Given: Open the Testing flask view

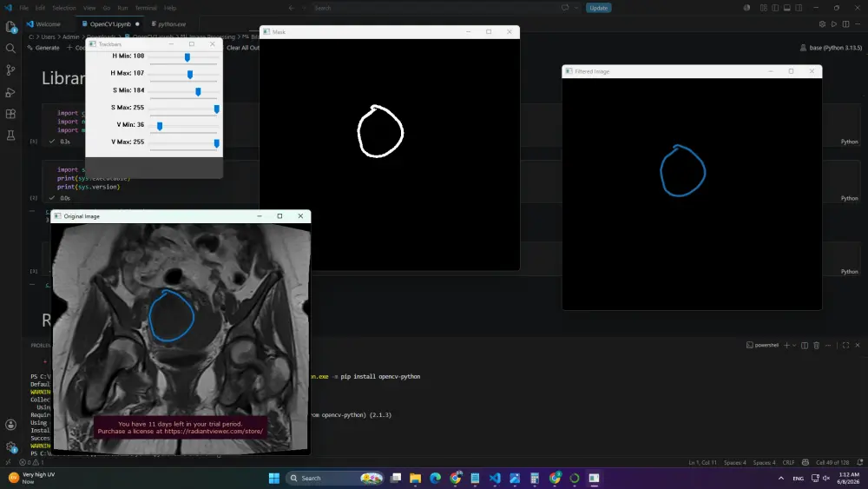Looking at the screenshot, I should pos(10,135).
